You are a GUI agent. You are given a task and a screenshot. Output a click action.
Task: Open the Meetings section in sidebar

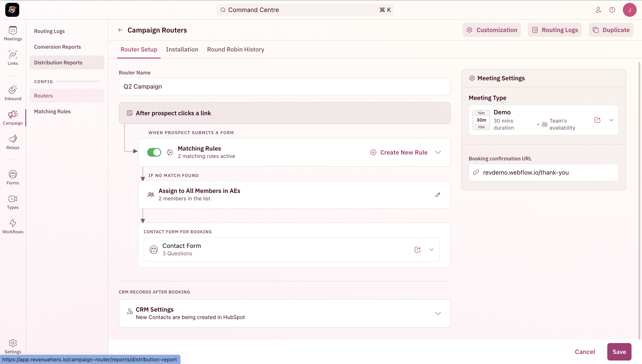[x=13, y=34]
